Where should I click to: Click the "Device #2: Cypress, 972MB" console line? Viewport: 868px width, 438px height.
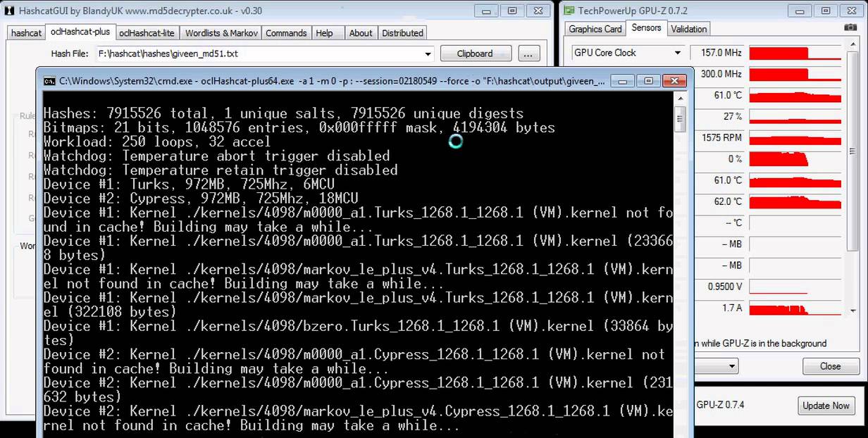coord(201,199)
